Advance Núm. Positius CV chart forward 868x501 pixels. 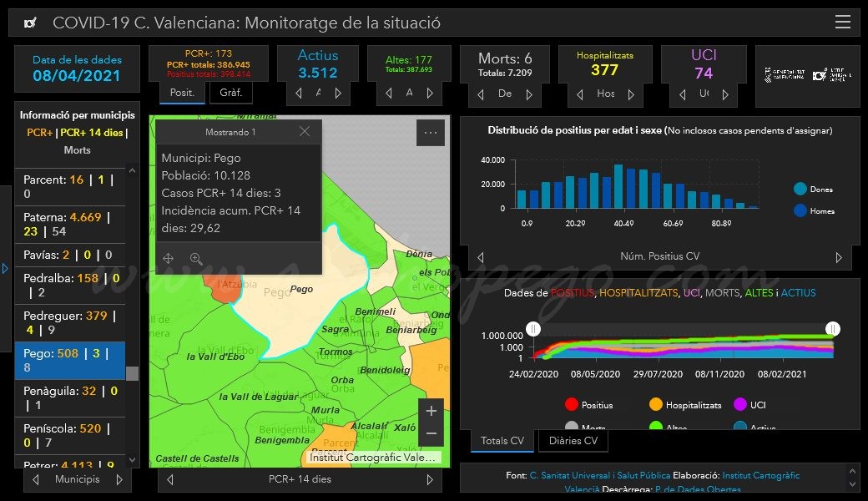839,257
